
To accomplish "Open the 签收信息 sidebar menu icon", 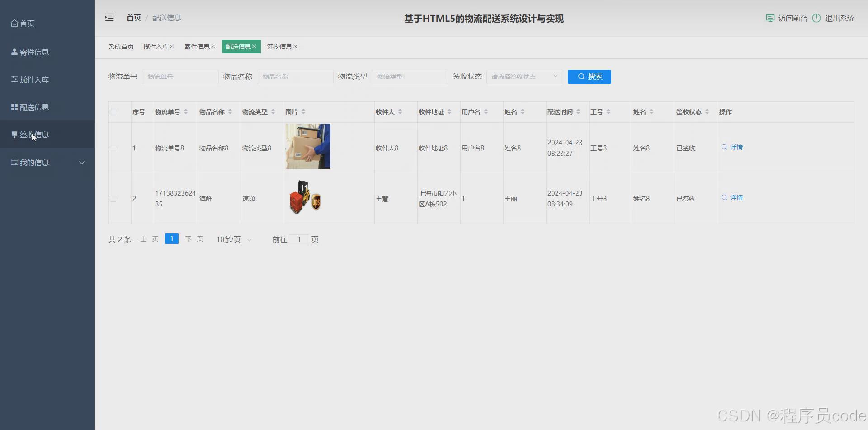I will (x=13, y=134).
